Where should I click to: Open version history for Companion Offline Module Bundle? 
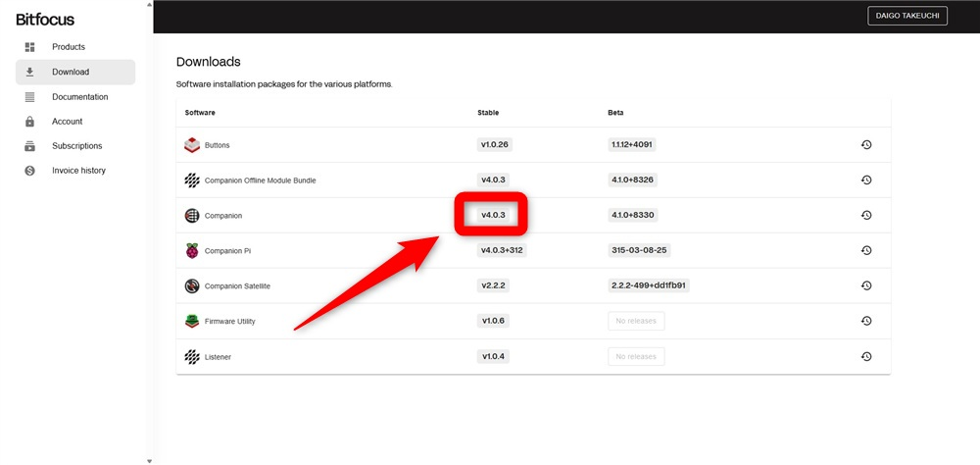(866, 180)
